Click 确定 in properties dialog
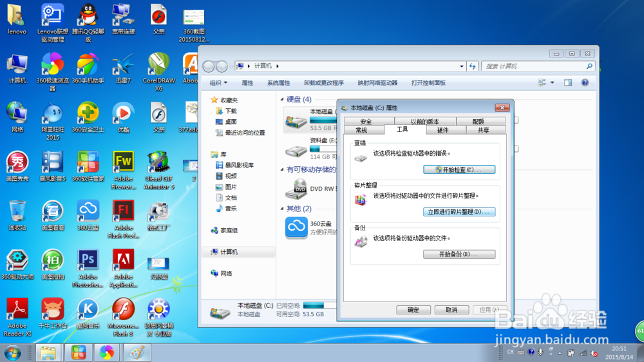This screenshot has height=362, width=644. (x=413, y=310)
